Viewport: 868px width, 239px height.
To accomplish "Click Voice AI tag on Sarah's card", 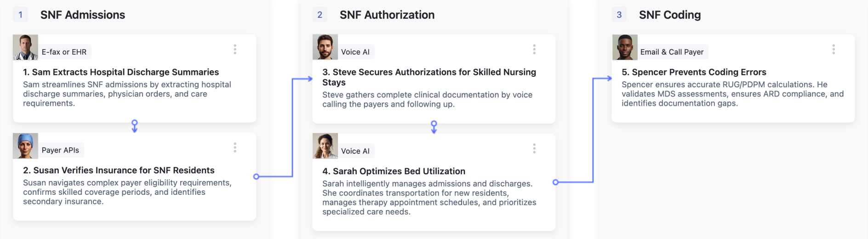I will 355,151.
